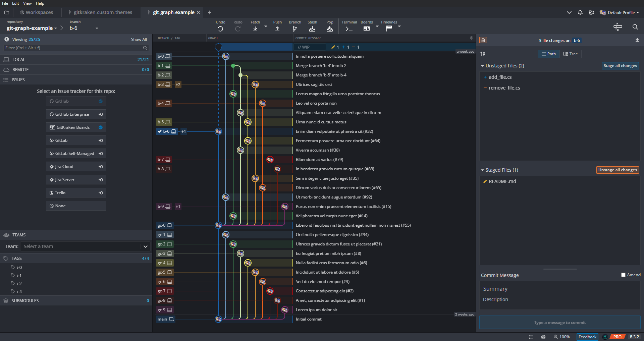Image resolution: width=644 pixels, height=341 pixels.
Task: Click the search magnifier icon top right
Action: coord(635,27)
